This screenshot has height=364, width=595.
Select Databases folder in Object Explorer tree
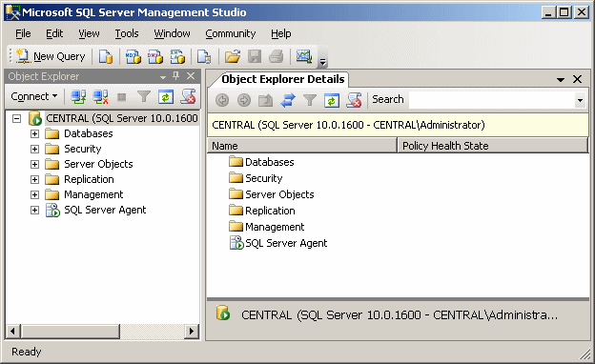(x=89, y=133)
